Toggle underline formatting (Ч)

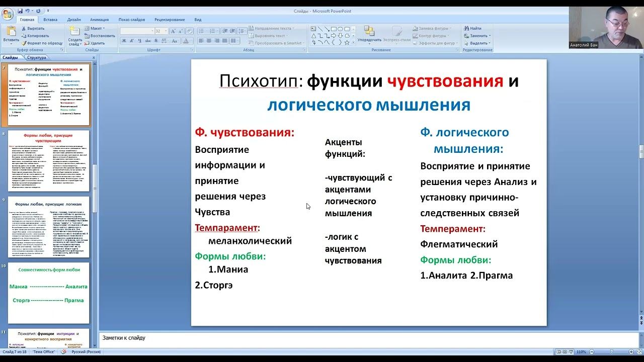(x=140, y=41)
